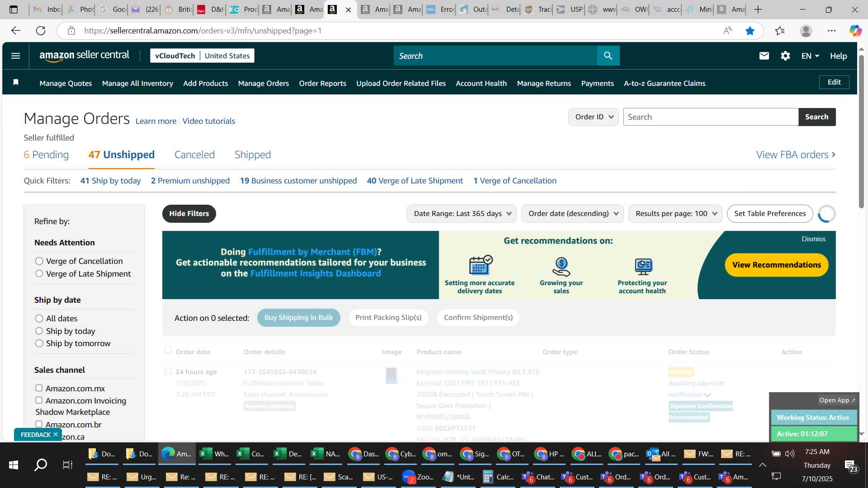Open Edge settings and more menu
868x488 pixels.
pyautogui.click(x=832, y=31)
